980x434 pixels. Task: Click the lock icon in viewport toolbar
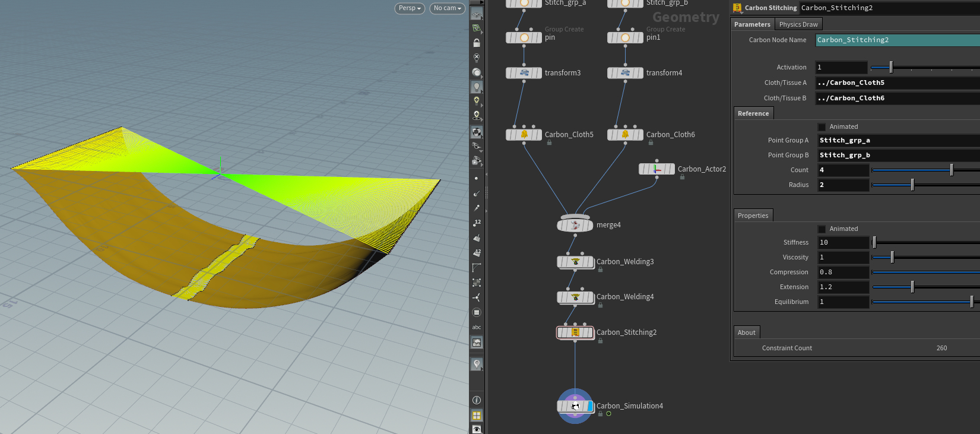click(x=477, y=43)
